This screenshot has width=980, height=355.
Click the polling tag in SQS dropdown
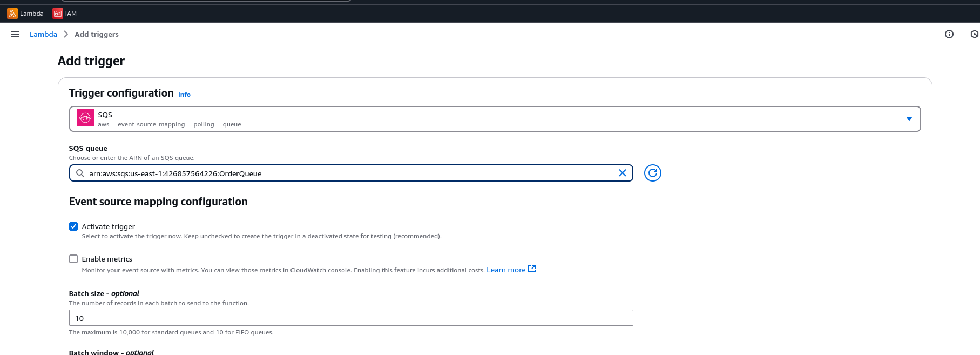(204, 124)
